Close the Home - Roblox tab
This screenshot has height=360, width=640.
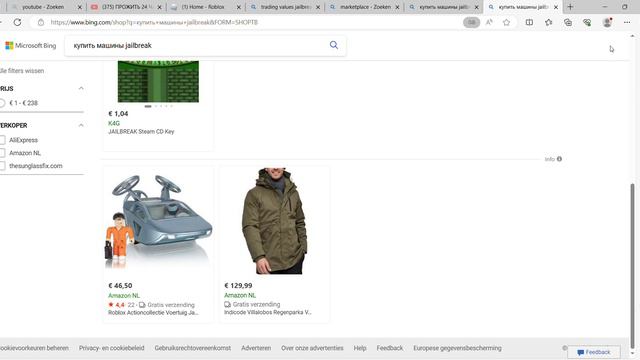239,7
